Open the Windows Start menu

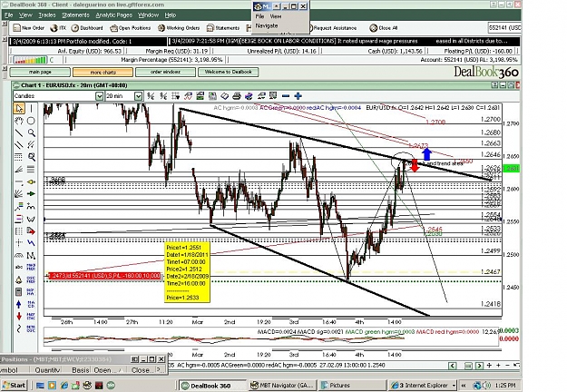point(15,386)
